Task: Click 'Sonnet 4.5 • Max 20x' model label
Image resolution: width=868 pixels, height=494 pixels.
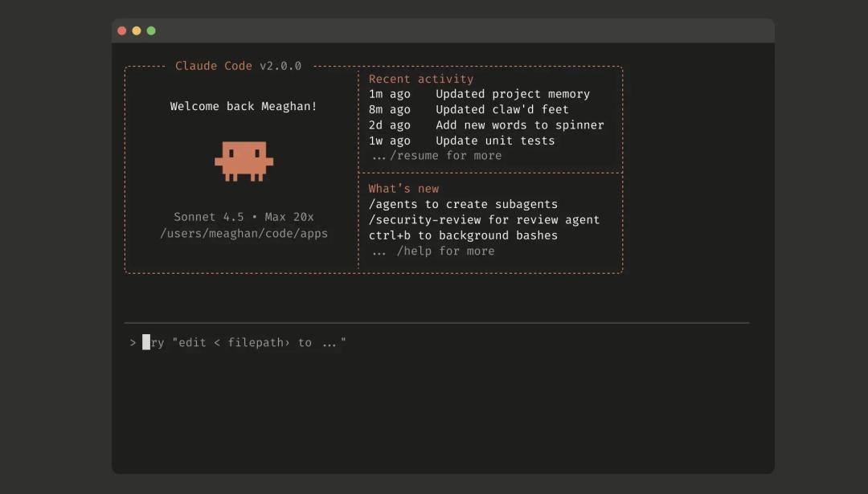Action: pyautogui.click(x=244, y=217)
